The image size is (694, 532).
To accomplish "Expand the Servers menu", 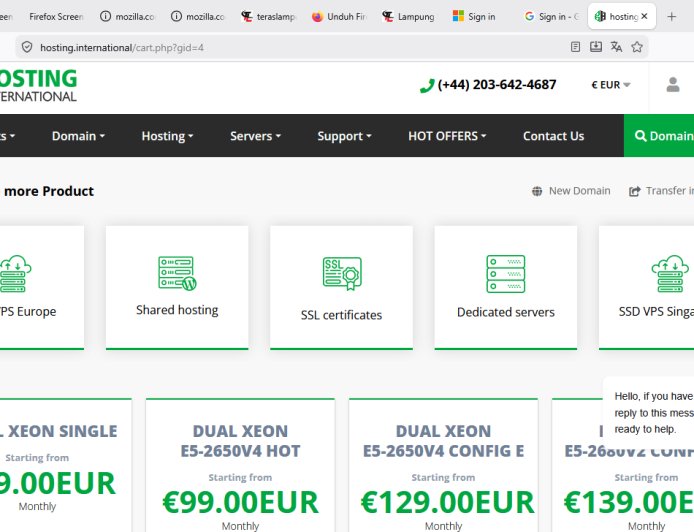I will (x=255, y=136).
